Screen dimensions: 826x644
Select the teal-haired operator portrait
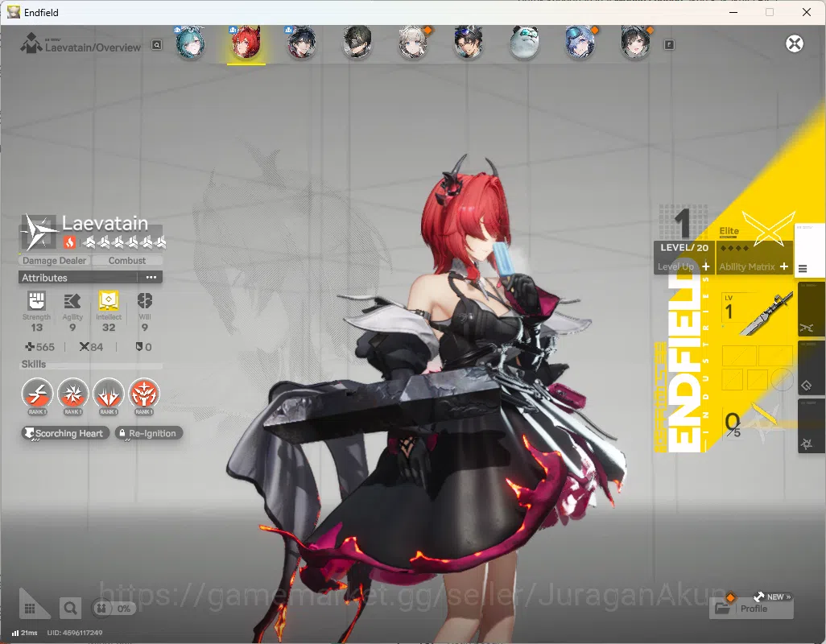click(x=190, y=43)
